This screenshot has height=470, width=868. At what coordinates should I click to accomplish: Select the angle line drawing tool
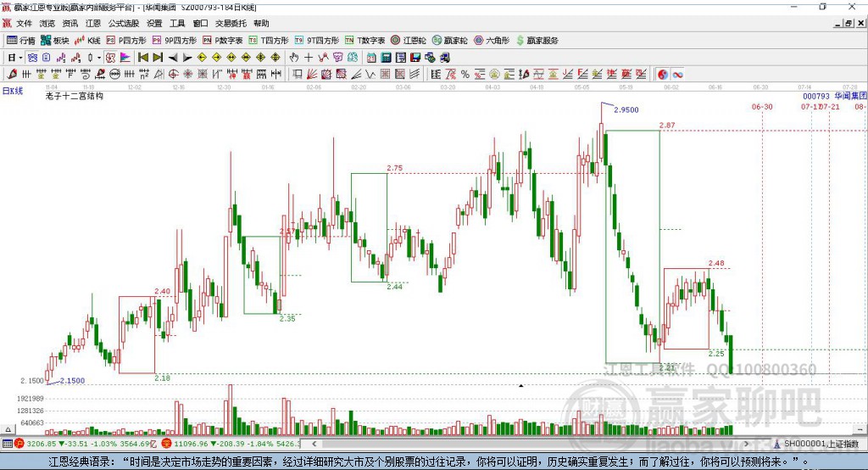[358, 74]
